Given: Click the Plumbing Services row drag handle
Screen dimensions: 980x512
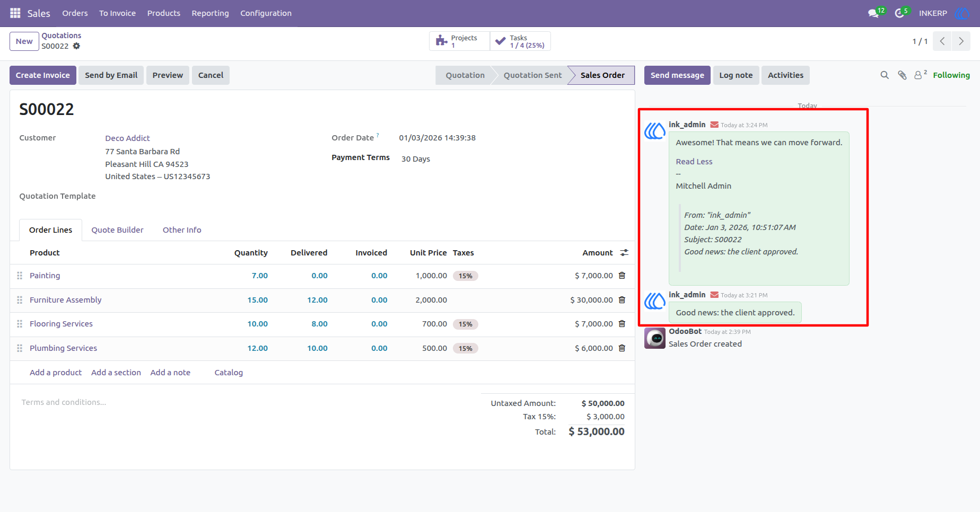Looking at the screenshot, I should pyautogui.click(x=20, y=348).
